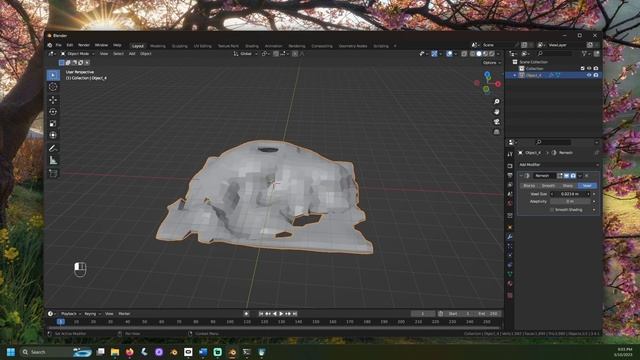640x360 pixels.
Task: Open Object Mode dropdown
Action: [x=78, y=54]
